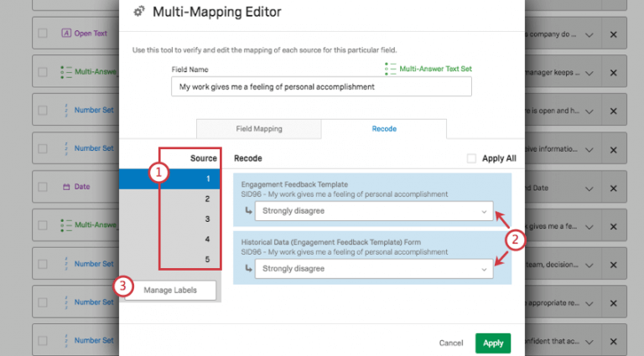The height and width of the screenshot is (356, 644).
Task: Click the gear icon beside Multi-Mapping Editor title
Action: (x=138, y=13)
